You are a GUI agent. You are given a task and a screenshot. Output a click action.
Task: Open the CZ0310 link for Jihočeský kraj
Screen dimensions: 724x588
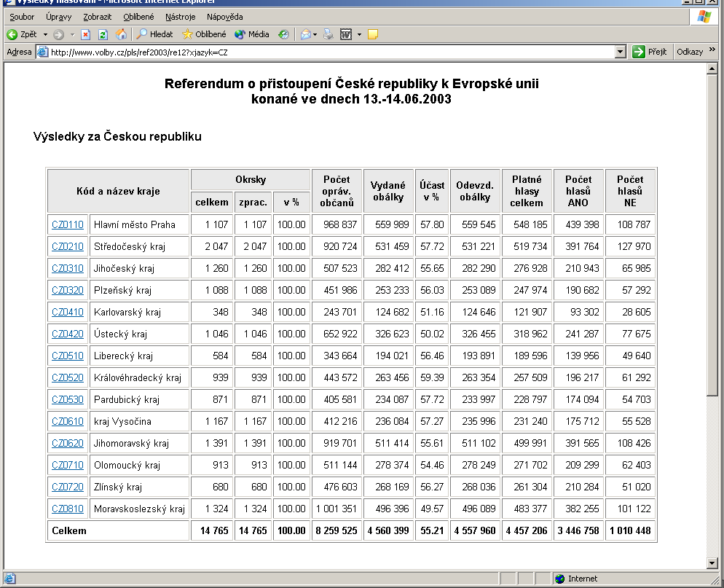pos(68,268)
